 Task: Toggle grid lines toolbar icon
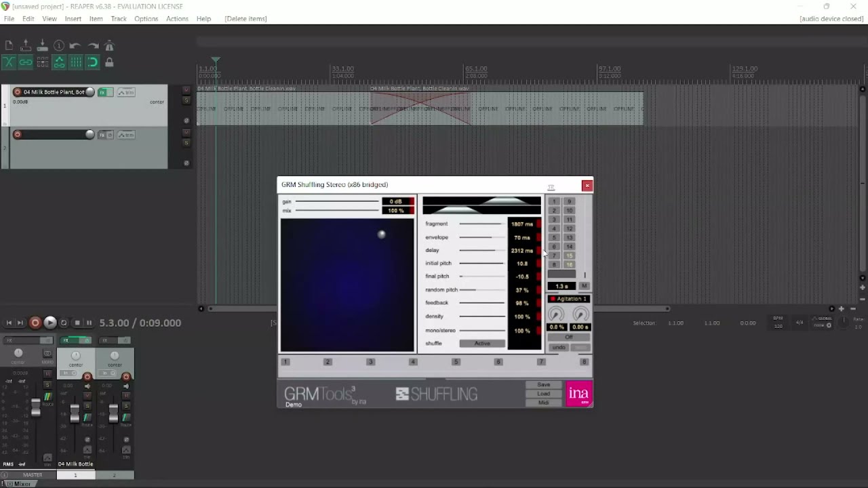(x=75, y=62)
